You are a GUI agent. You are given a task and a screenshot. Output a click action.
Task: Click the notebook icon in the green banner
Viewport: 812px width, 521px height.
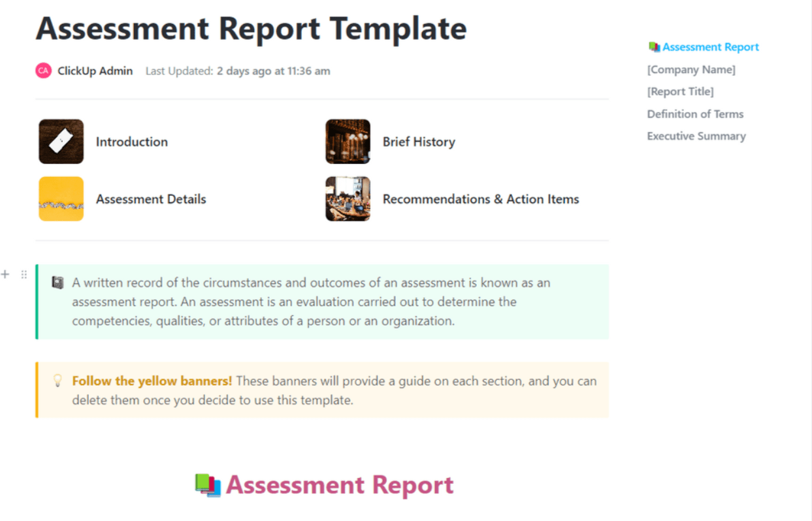tap(57, 283)
